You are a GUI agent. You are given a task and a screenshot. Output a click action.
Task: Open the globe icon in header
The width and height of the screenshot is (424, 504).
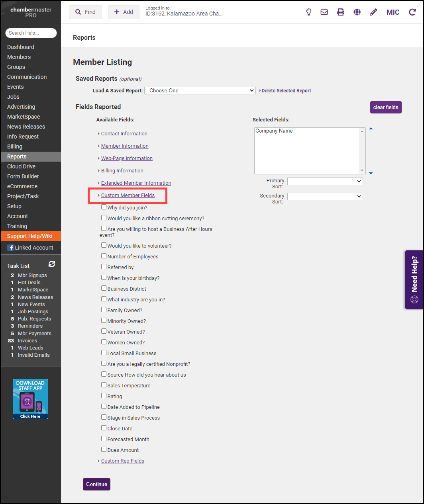357,12
